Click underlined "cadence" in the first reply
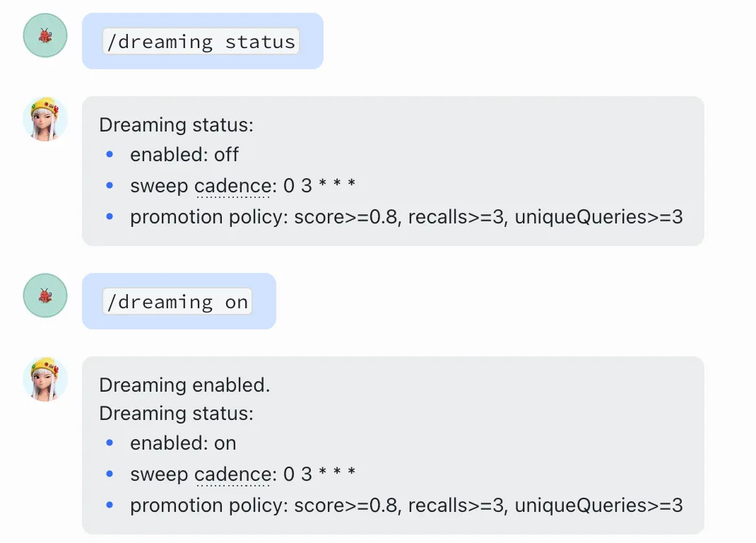The height and width of the screenshot is (543, 756). coord(233,186)
